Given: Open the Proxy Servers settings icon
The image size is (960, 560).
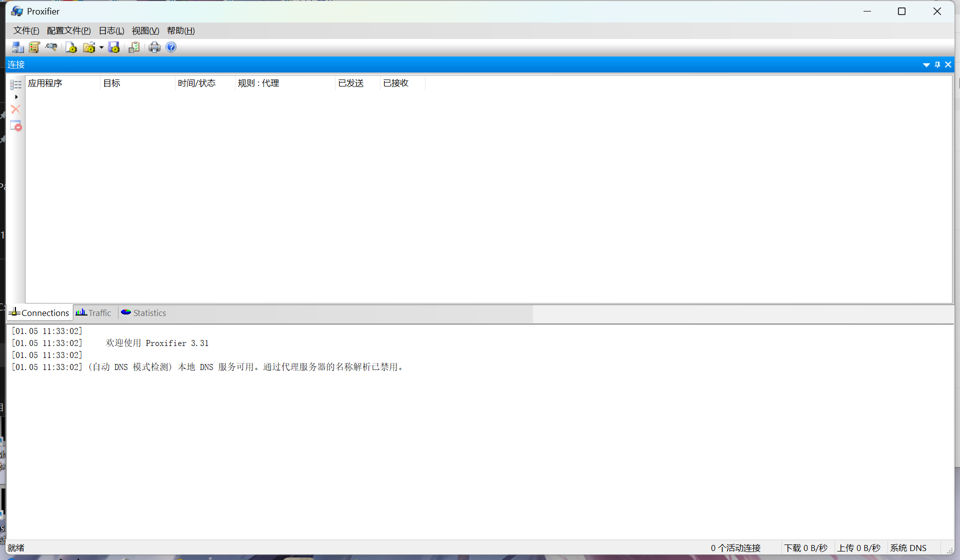Looking at the screenshot, I should [x=18, y=47].
